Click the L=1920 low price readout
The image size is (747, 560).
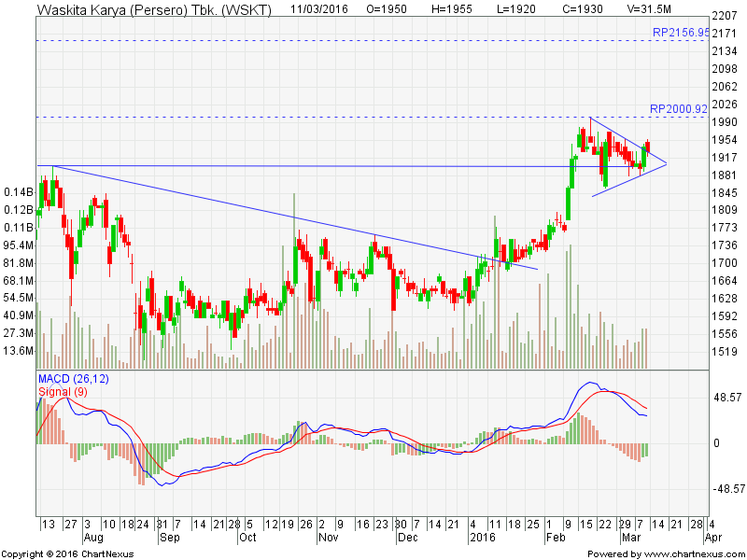pyautogui.click(x=514, y=11)
